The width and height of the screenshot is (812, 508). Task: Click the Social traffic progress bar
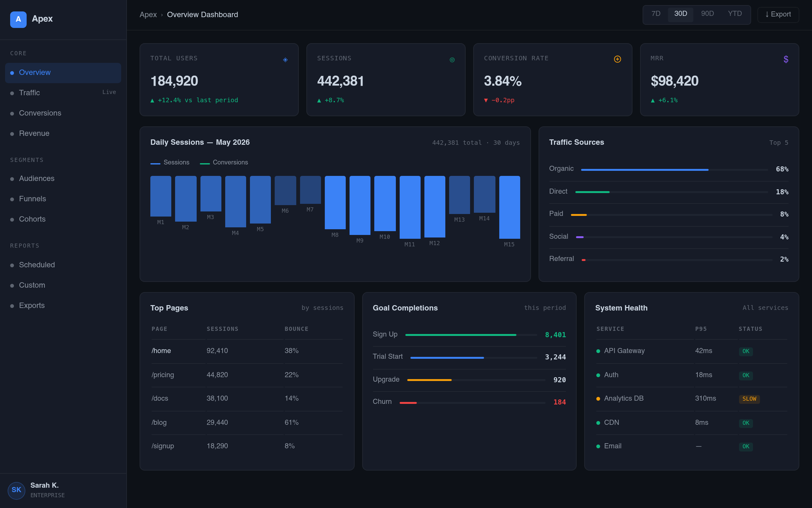pyautogui.click(x=674, y=237)
